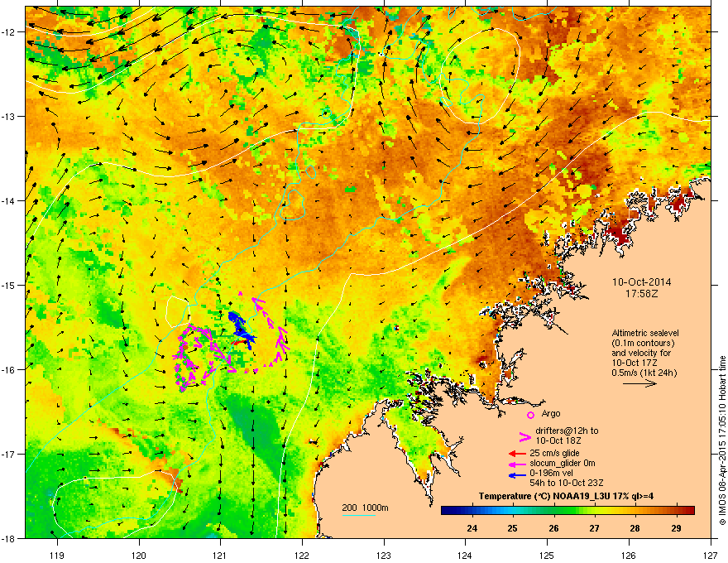Click the colorbar tick label '25'
This screenshot has height=563, width=728.
(x=513, y=528)
